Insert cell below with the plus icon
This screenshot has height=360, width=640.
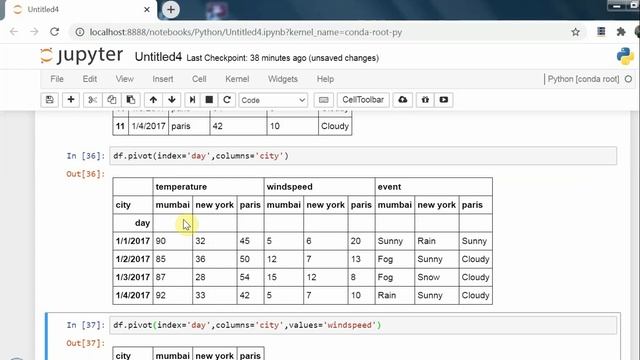pyautogui.click(x=71, y=100)
